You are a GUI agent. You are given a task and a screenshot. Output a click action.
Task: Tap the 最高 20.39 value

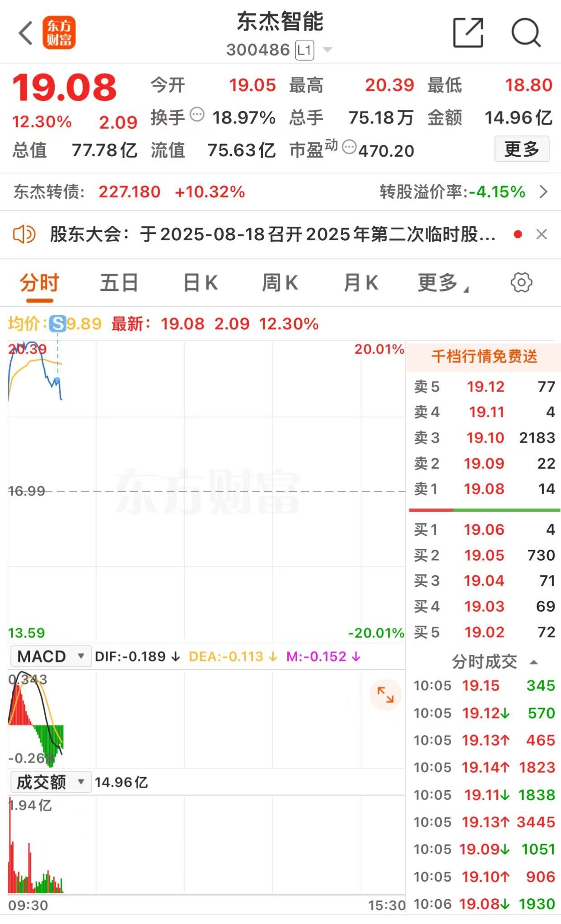(389, 85)
